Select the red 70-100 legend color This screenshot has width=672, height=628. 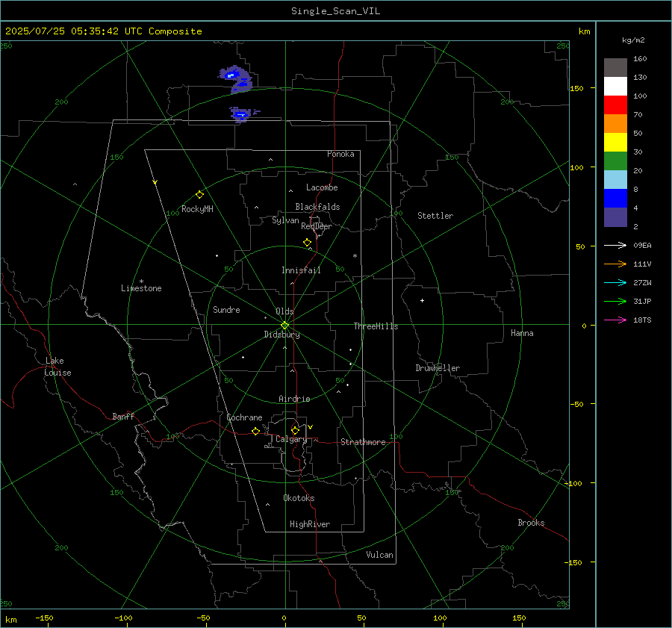(x=615, y=105)
